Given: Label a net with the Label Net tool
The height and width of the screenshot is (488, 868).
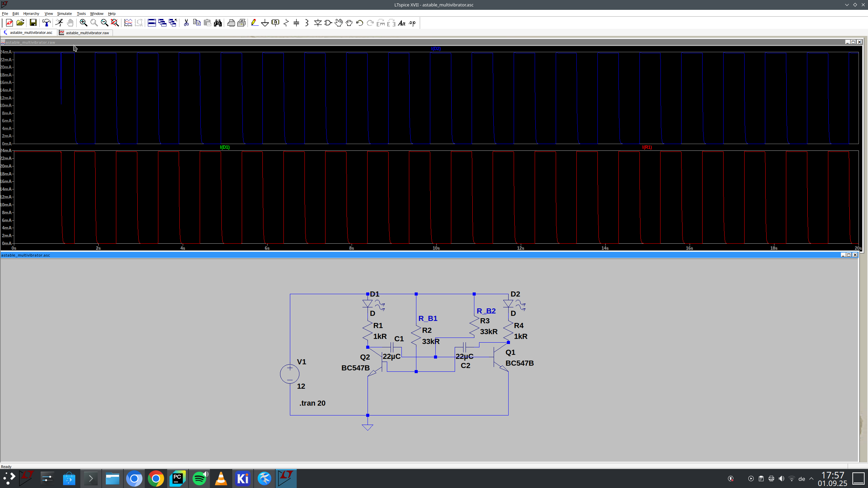Looking at the screenshot, I should pyautogui.click(x=276, y=23).
